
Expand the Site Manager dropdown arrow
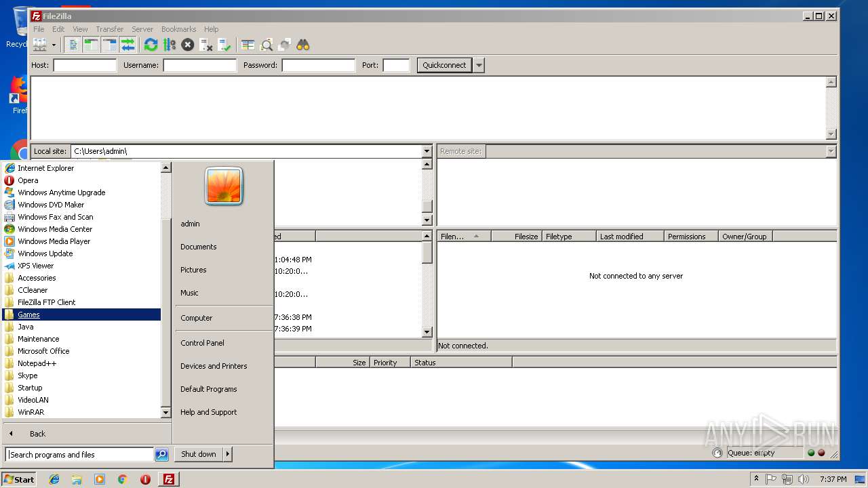pyautogui.click(x=54, y=45)
